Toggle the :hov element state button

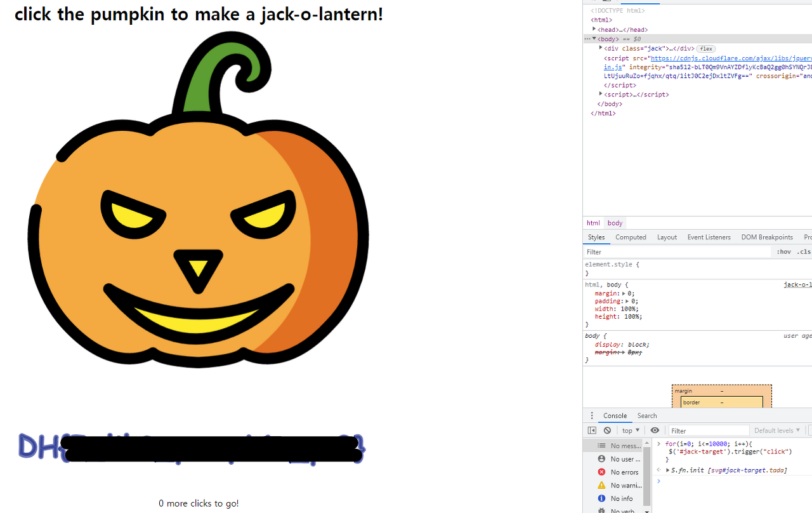click(784, 252)
